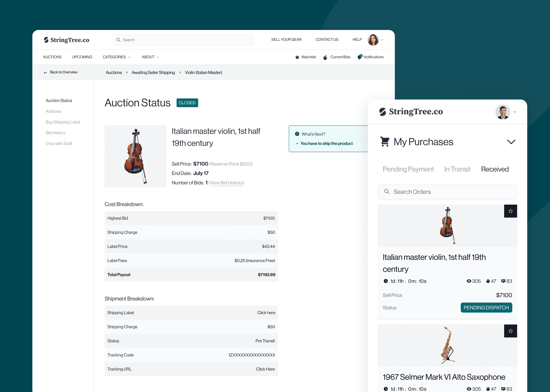Image resolution: width=550 pixels, height=392 pixels.
Task: Favorite the Selmer saxophone card star
Action: pos(510,331)
